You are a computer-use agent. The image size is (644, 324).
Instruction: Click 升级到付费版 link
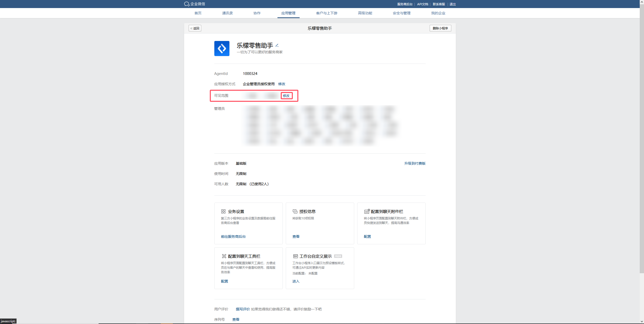click(x=415, y=163)
